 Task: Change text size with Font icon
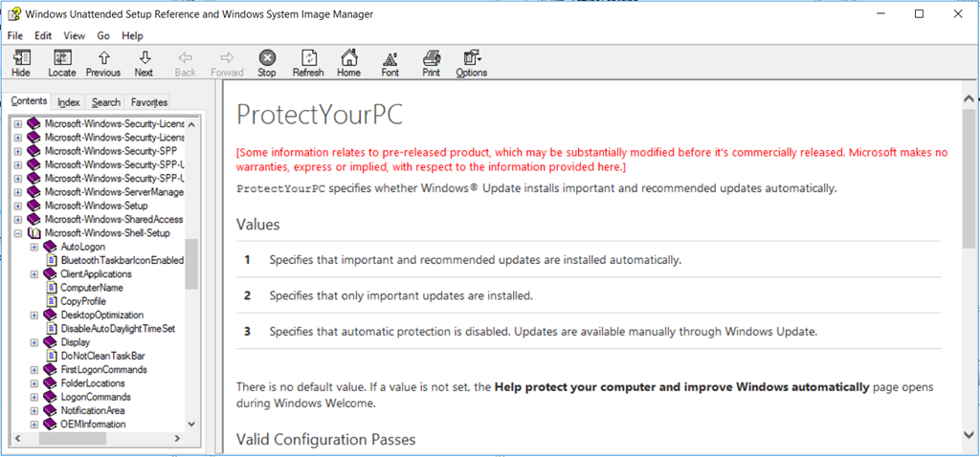(x=390, y=63)
